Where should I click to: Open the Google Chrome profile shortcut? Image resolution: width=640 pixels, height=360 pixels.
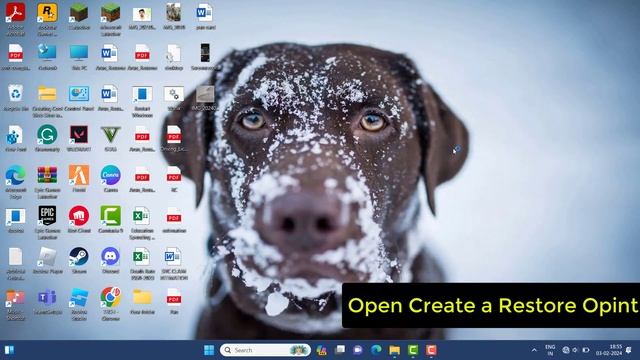(x=111, y=297)
